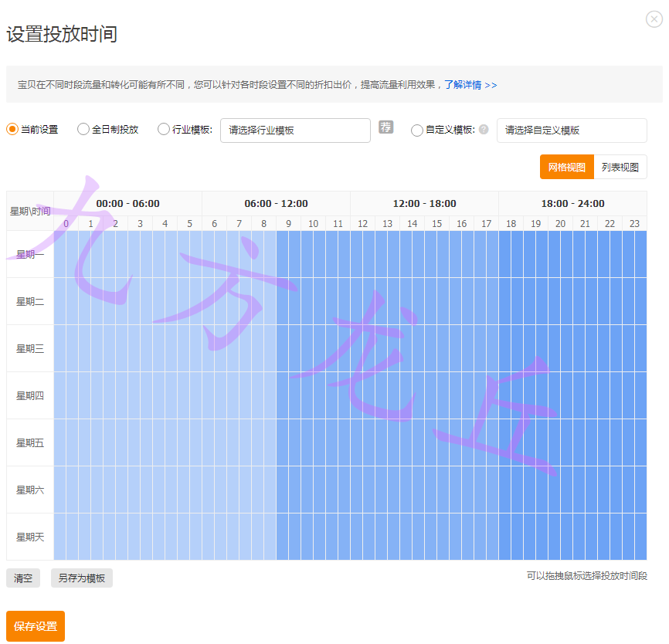Viewport: 669px width, 644px height.
Task: Save with the 保存设置 button
Action: click(x=36, y=626)
